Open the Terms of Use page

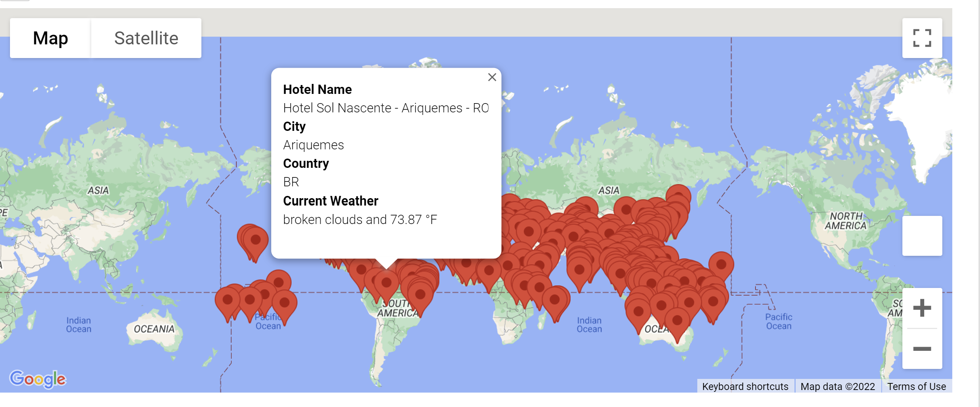click(x=917, y=386)
